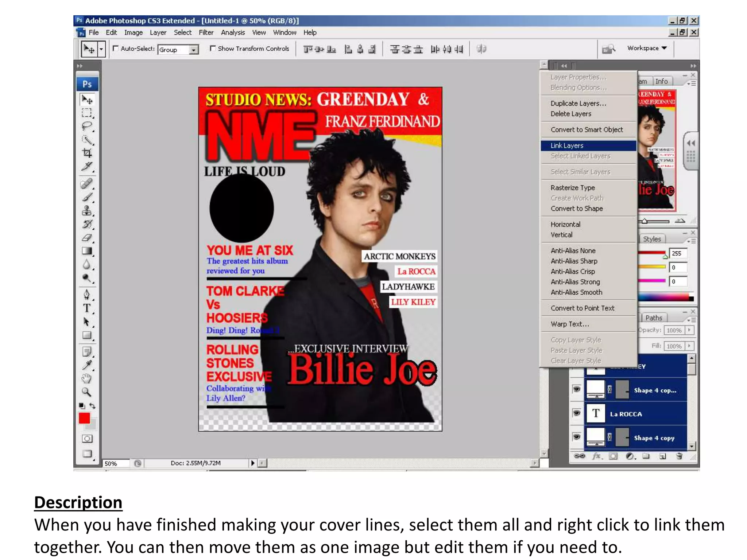Select the Horizontal Type tool
The image size is (747, 560).
[x=87, y=308]
